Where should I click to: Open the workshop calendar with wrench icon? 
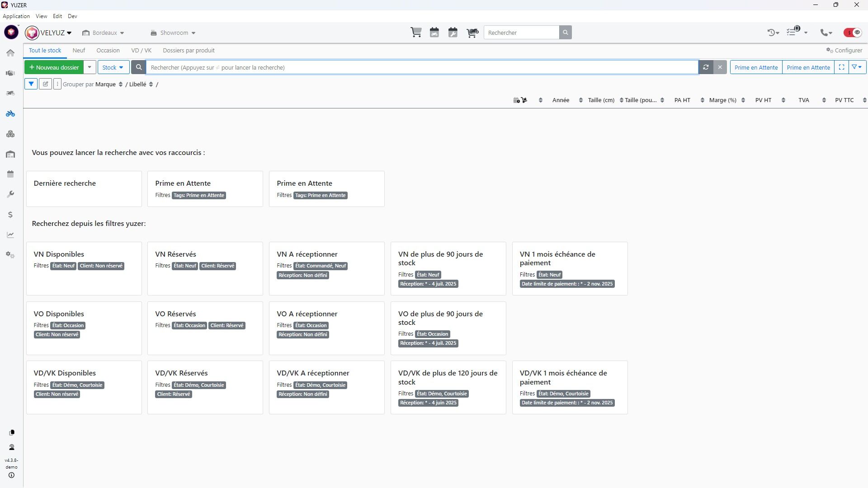tap(453, 33)
